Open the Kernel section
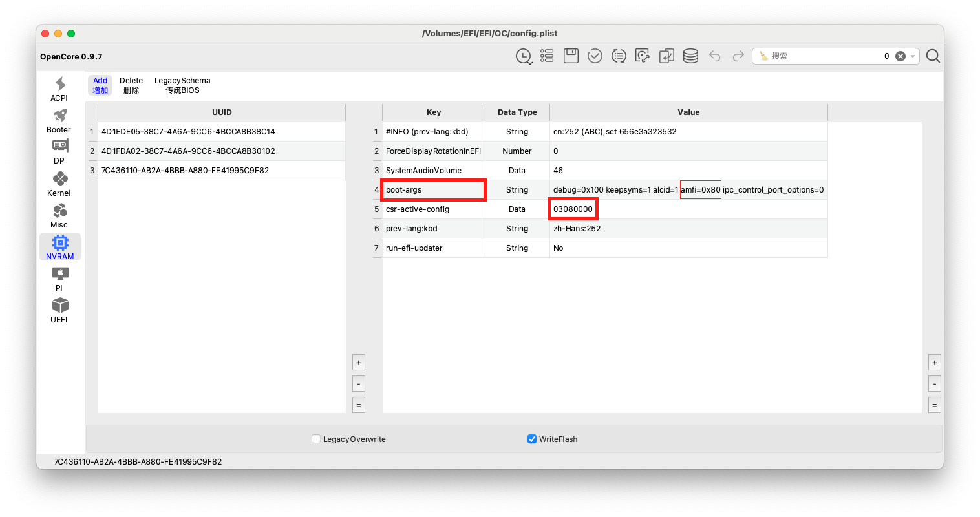The width and height of the screenshot is (980, 517). pyautogui.click(x=59, y=184)
